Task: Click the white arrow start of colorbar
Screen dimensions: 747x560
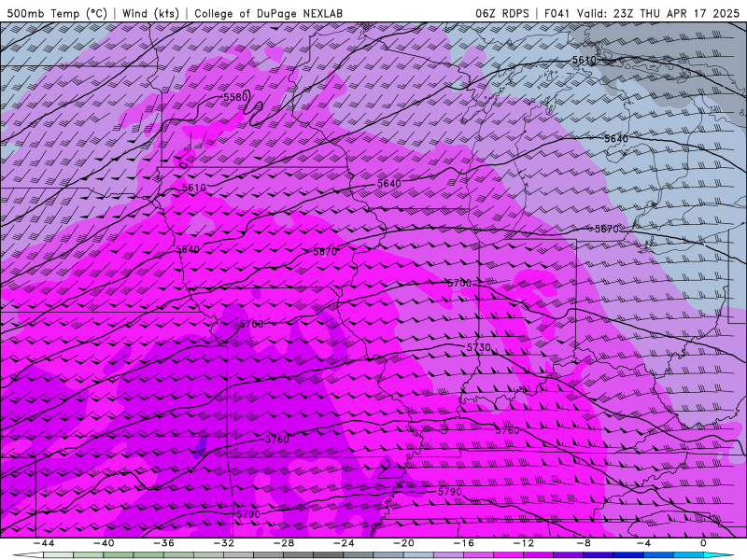Action: point(28,555)
